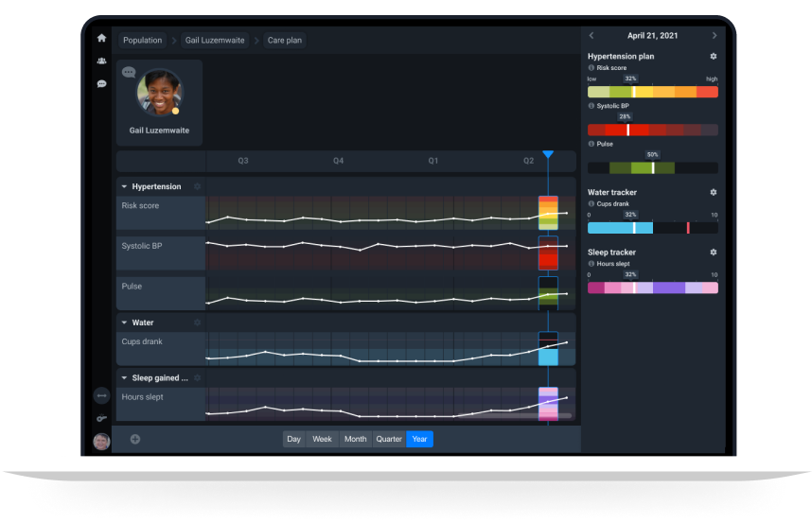Open gear next to Hypertension section header
The image size is (812, 523).
tap(197, 186)
